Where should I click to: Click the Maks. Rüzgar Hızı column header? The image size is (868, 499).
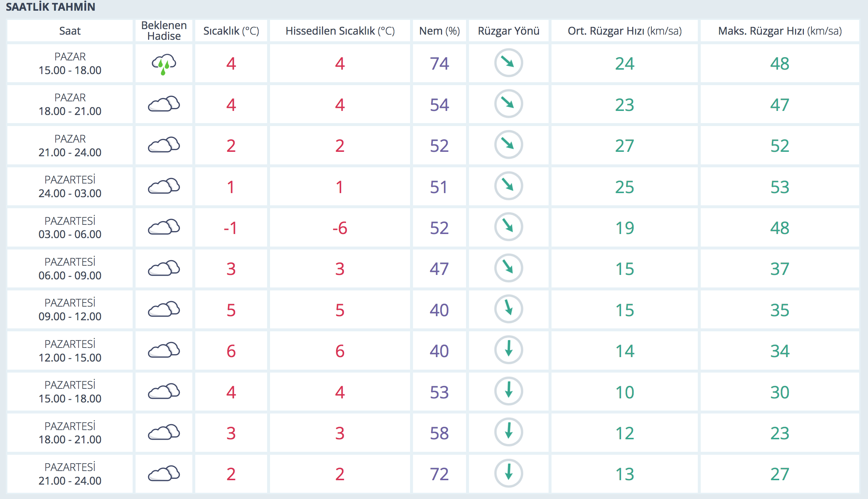[780, 31]
